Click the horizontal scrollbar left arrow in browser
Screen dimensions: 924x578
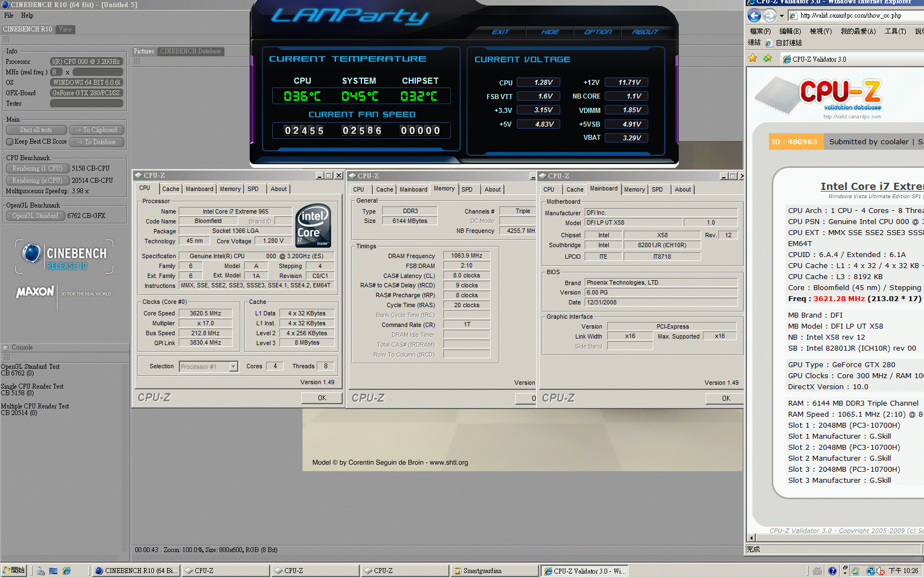(x=751, y=538)
